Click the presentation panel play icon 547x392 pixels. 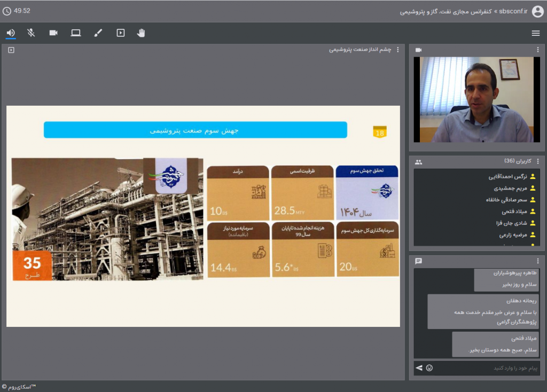coord(11,50)
